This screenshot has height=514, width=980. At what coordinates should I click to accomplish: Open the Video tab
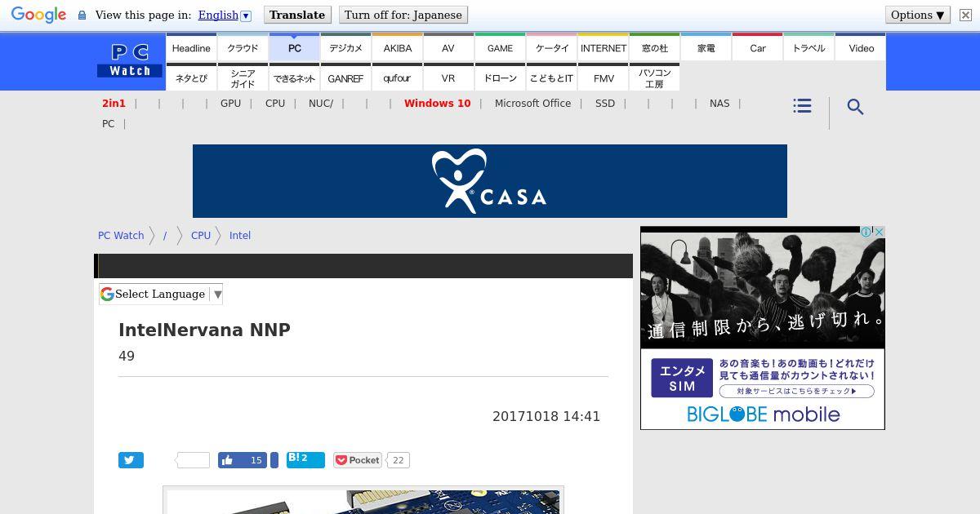(x=861, y=48)
